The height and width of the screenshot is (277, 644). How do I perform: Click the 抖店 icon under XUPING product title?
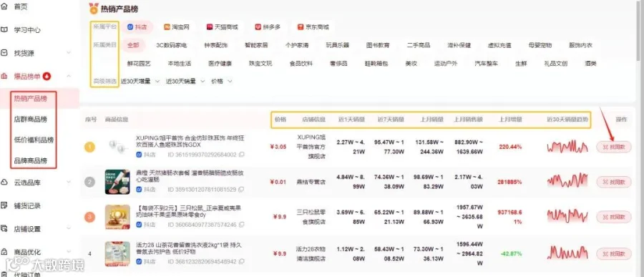pyautogui.click(x=139, y=155)
